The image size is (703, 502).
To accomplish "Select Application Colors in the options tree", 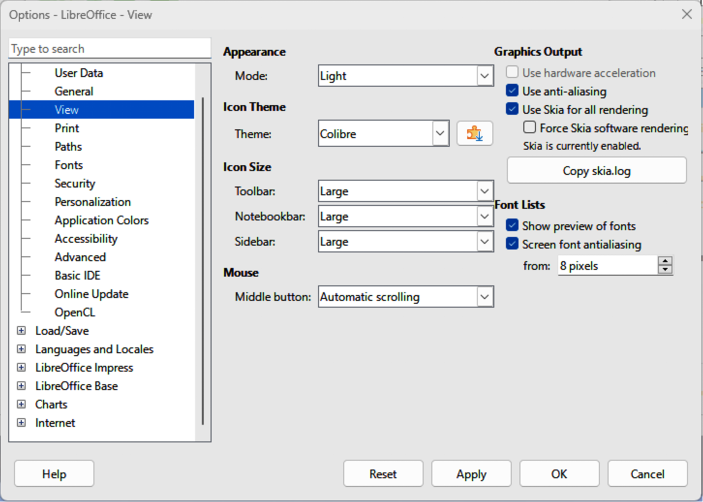I will coord(101,221).
